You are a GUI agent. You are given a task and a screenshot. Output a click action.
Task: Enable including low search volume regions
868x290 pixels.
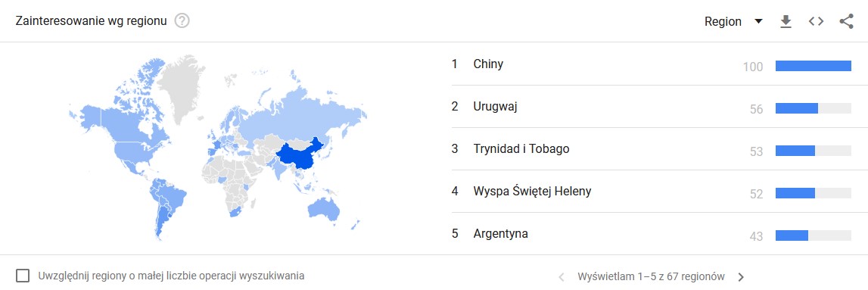23,276
